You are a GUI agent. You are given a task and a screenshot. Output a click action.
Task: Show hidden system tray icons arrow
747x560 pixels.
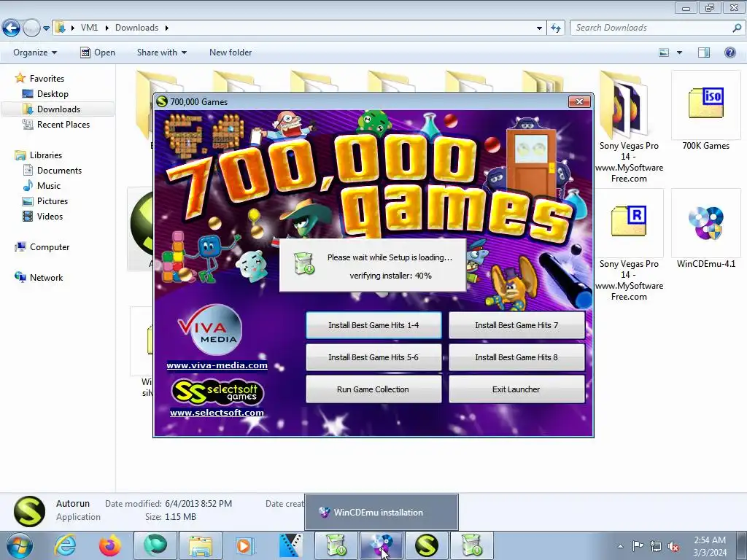click(x=620, y=546)
